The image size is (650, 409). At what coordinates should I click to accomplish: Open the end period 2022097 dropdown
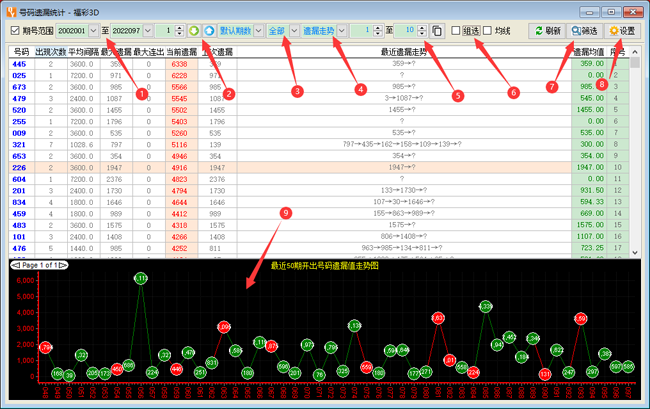pyautogui.click(x=148, y=31)
